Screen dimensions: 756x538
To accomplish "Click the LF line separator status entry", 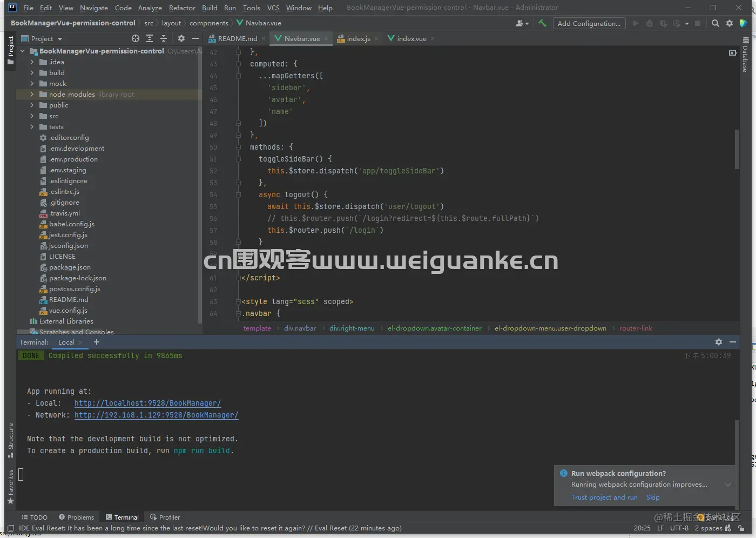I will point(660,528).
